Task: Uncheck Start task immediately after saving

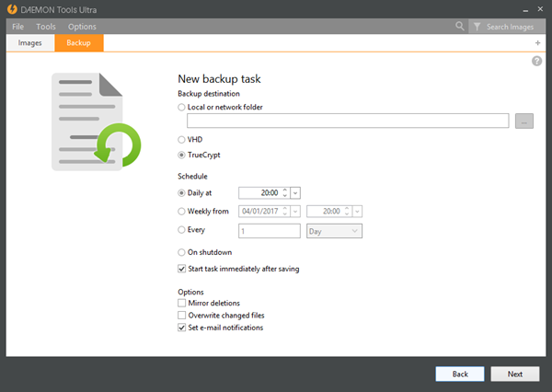Action: [x=181, y=269]
